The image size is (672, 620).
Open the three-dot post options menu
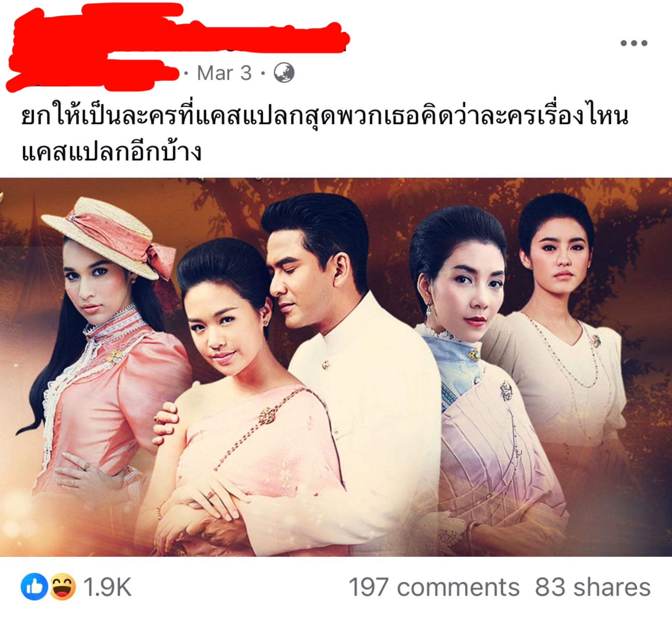(x=634, y=43)
